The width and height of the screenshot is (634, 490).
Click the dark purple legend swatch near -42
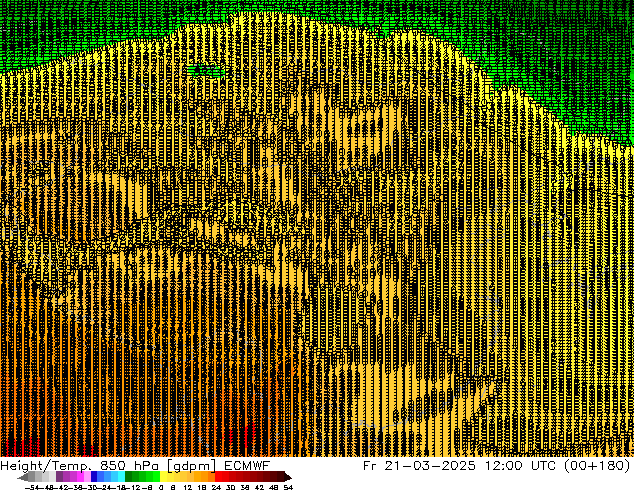tap(59, 476)
